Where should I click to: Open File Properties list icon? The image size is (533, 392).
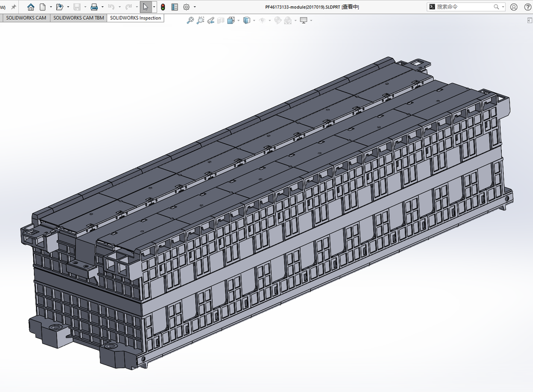pos(174,7)
